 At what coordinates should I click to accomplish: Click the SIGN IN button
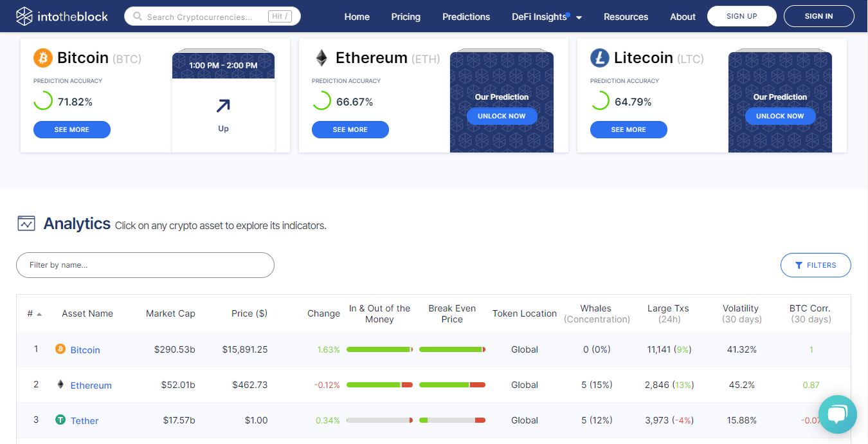click(x=819, y=16)
